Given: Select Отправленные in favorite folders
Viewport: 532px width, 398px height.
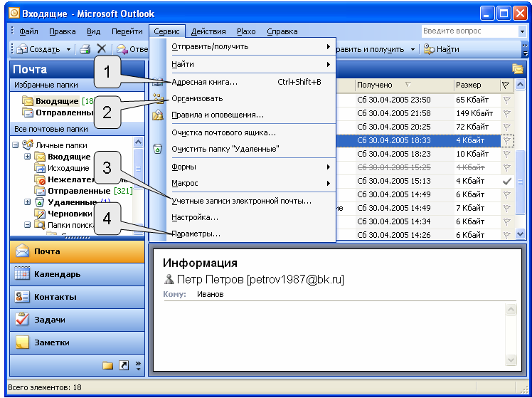Looking at the screenshot, I should tap(65, 112).
